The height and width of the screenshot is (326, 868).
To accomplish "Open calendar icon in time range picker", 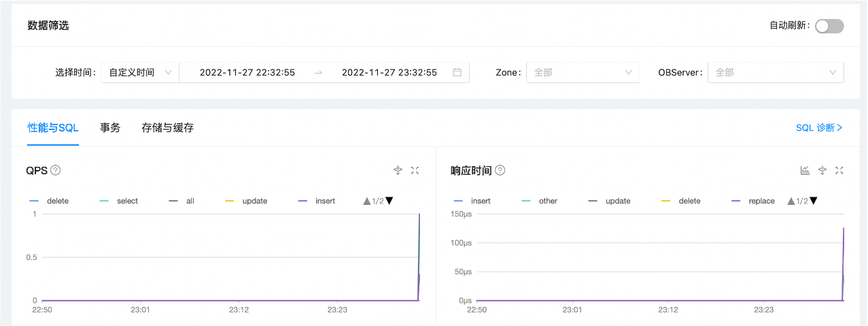I will pos(457,72).
